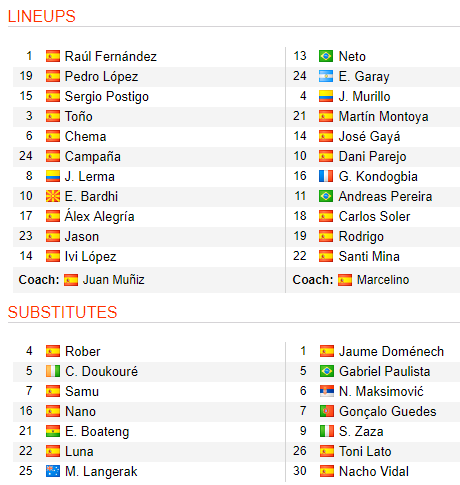Click substitute Jaume Doménech name
The image size is (460, 485).
click(391, 351)
